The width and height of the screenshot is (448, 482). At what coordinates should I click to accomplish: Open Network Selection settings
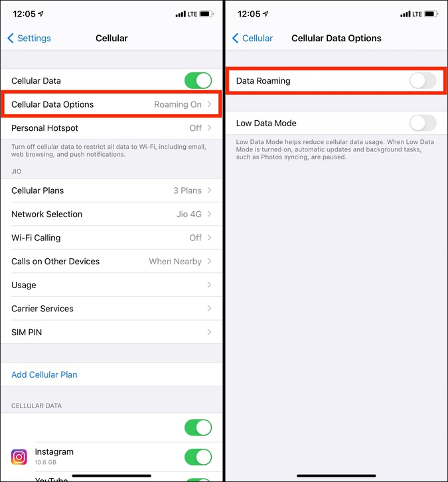pos(112,214)
